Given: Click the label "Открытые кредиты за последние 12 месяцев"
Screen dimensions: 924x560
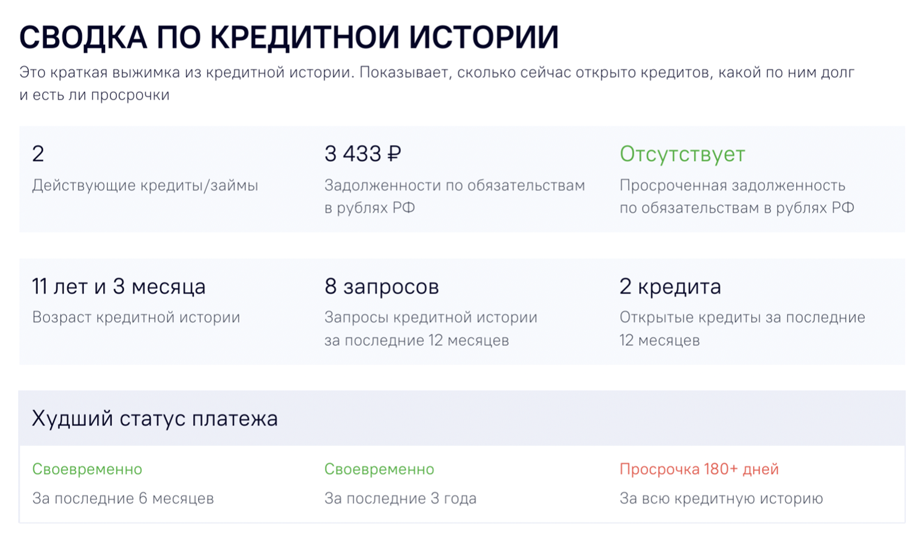Looking at the screenshot, I should (x=742, y=329).
